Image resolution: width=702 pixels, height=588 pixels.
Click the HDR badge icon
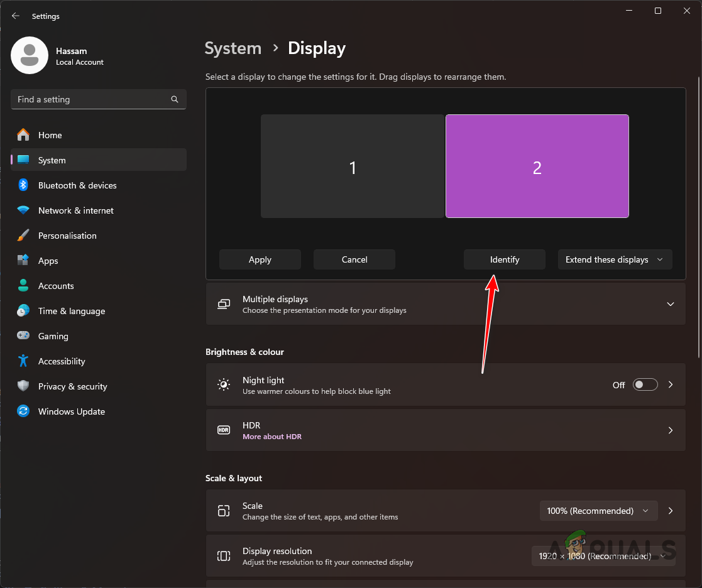coord(224,430)
